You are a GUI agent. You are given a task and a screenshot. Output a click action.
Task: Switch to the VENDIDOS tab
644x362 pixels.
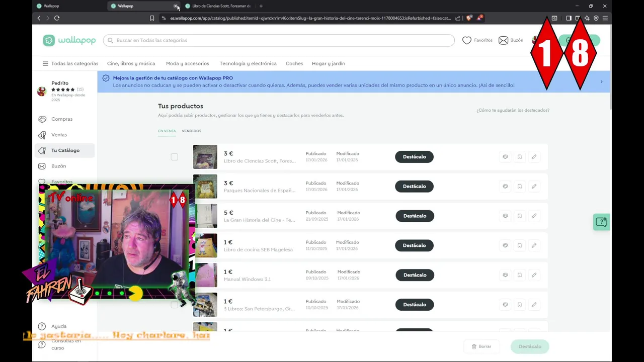(192, 131)
